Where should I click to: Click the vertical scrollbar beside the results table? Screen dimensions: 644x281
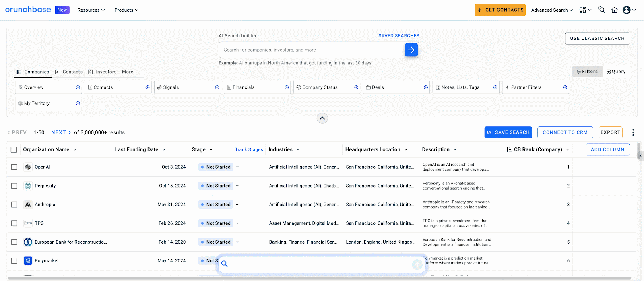(638, 151)
